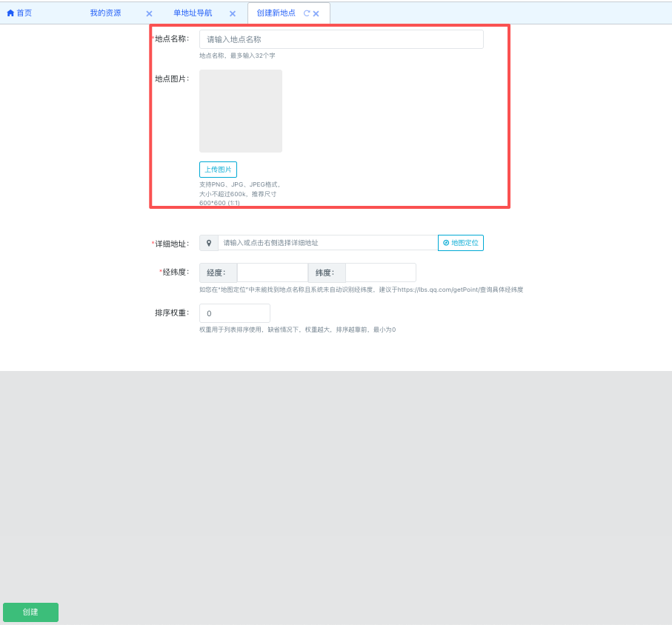Click the 经度 label addon
The image size is (672, 625).
click(218, 273)
